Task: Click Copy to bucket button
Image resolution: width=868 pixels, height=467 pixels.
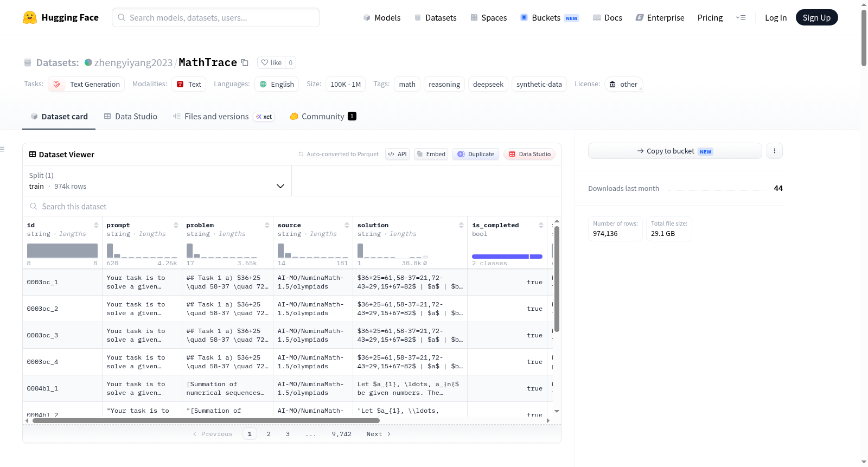Action: tap(675, 151)
